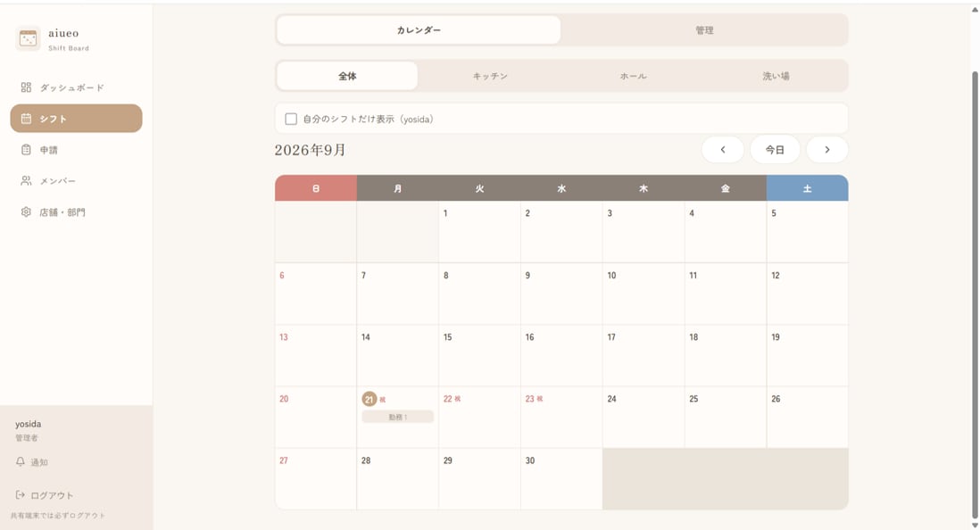Select the 洗い場 department tab
This screenshot has width=980, height=530.
pos(776,76)
